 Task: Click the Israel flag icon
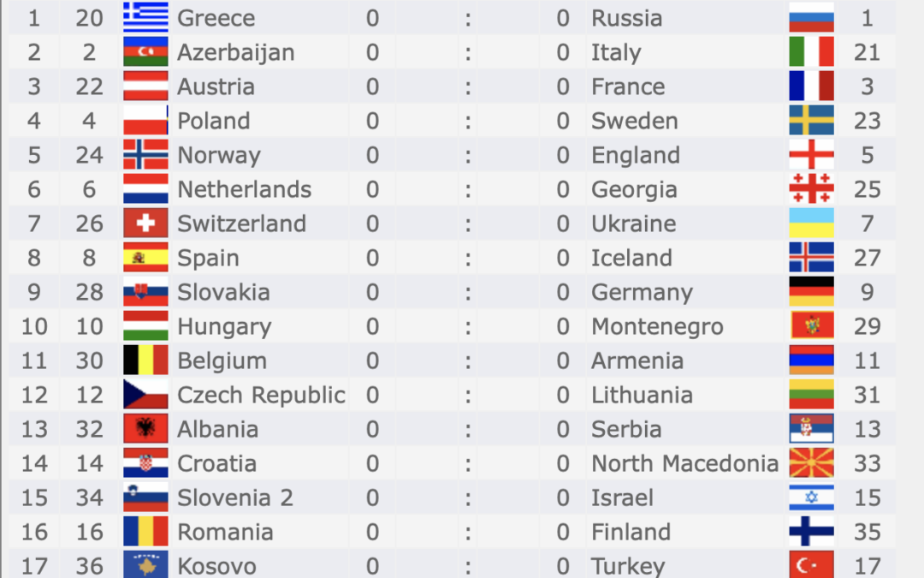point(811,498)
